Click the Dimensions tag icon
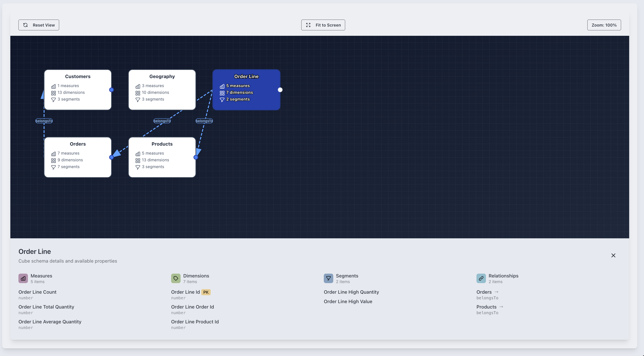The width and height of the screenshot is (644, 356). pos(176,278)
